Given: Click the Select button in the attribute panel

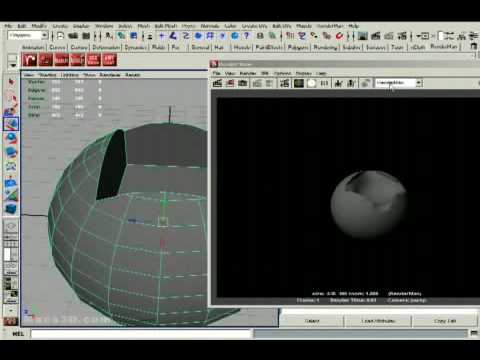Looking at the screenshot, I should 312,321.
